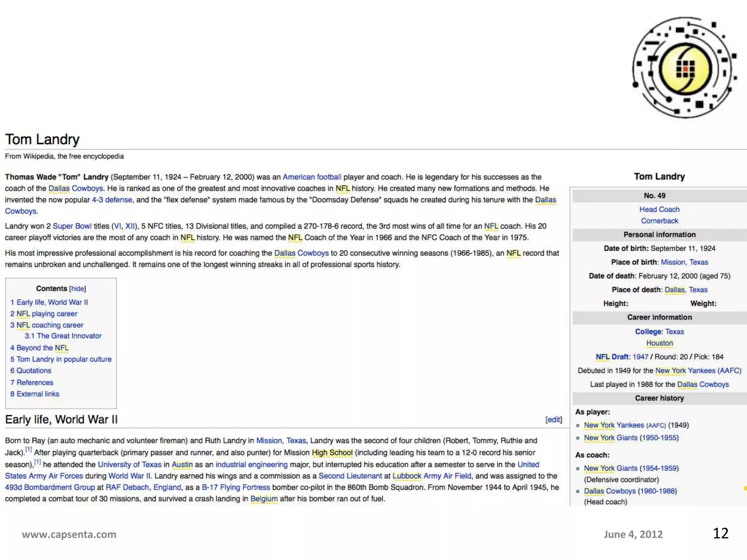Click the 4-3 defense link
This screenshot has height=560, width=747.
[112, 200]
